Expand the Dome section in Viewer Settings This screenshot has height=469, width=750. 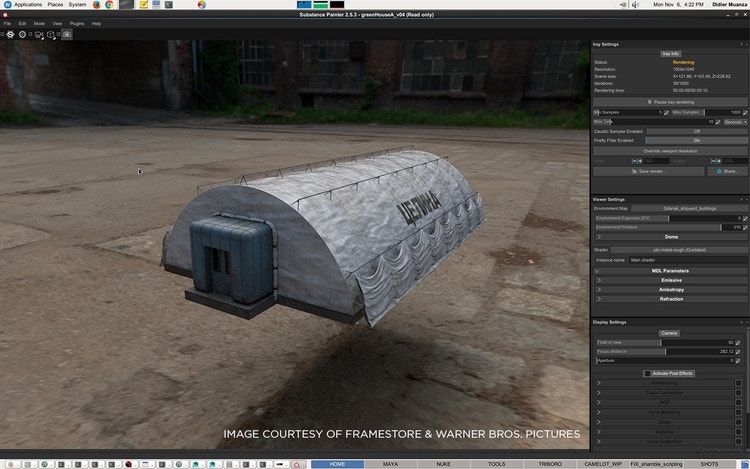(x=670, y=236)
